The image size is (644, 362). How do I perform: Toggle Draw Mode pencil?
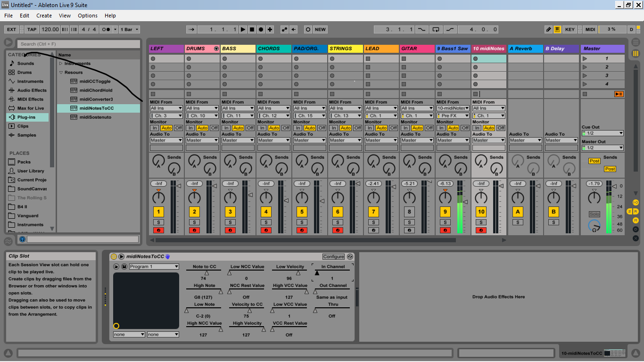pos(548,29)
